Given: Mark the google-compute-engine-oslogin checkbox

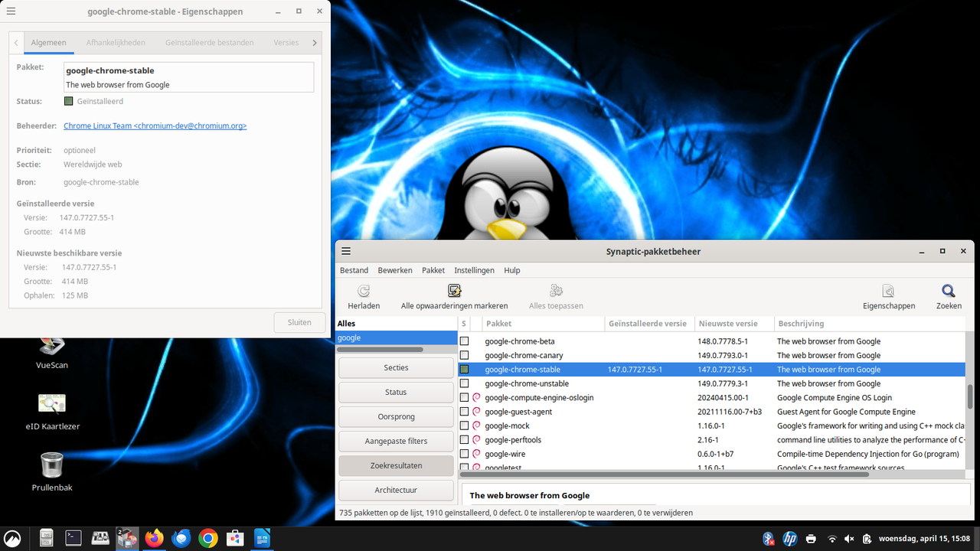Looking at the screenshot, I should tap(464, 398).
